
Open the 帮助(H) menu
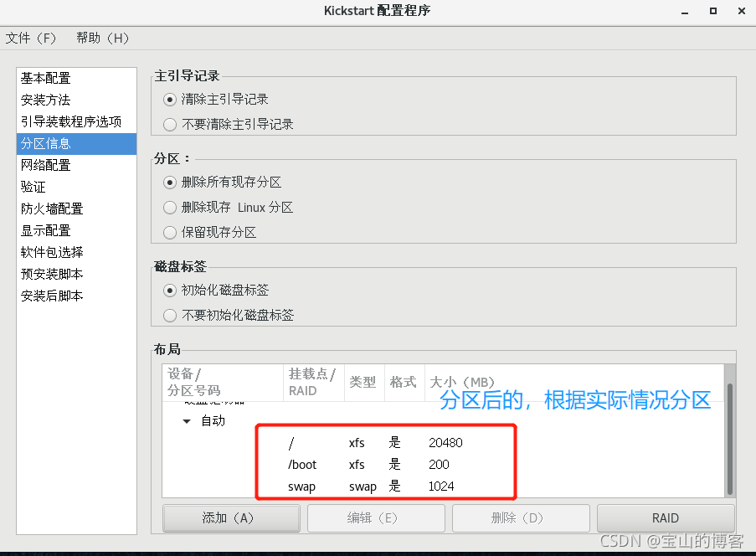pos(102,39)
